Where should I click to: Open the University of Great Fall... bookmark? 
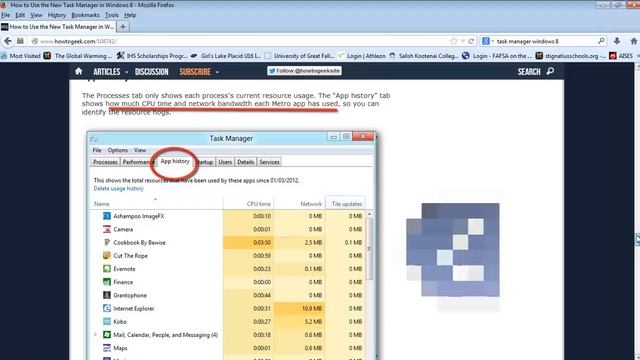click(300, 56)
